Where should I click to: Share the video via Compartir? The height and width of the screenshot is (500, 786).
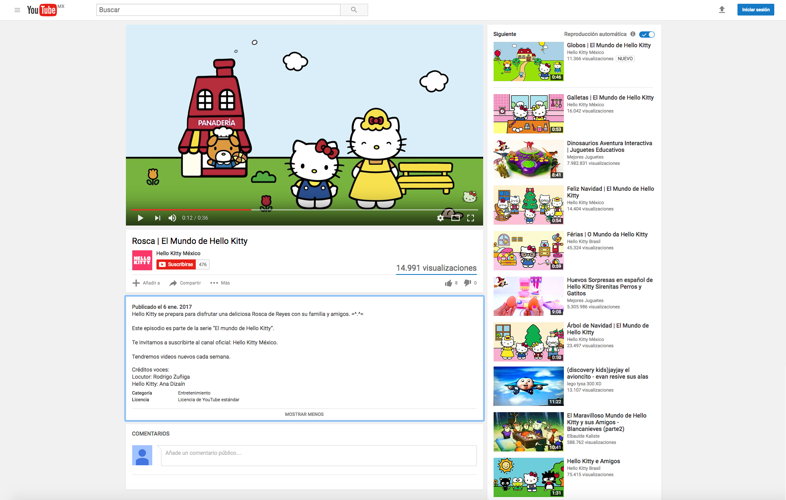point(185,283)
